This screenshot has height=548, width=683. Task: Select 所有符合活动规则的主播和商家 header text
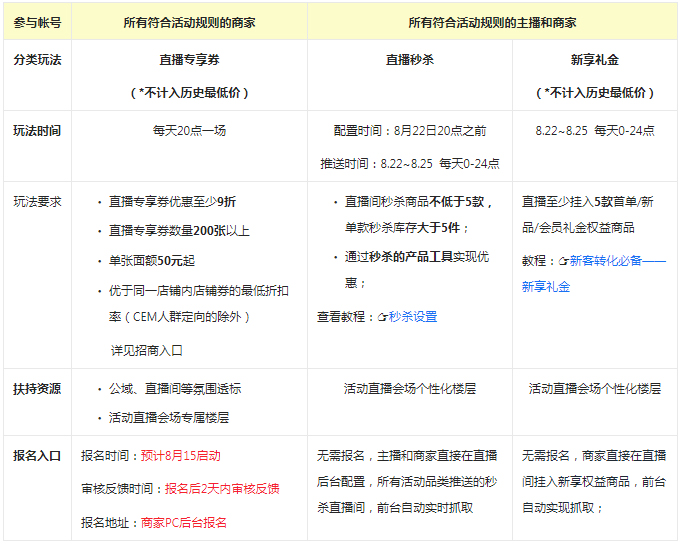[x=492, y=22]
